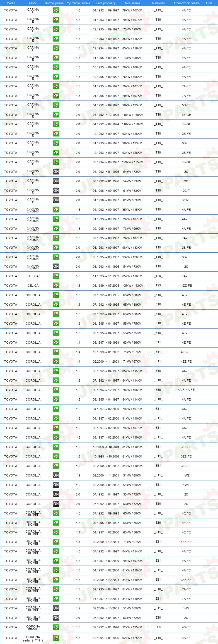218x644 pixels.
Task: Click the CORONA liftback model cell
Action: coord(33,628)
